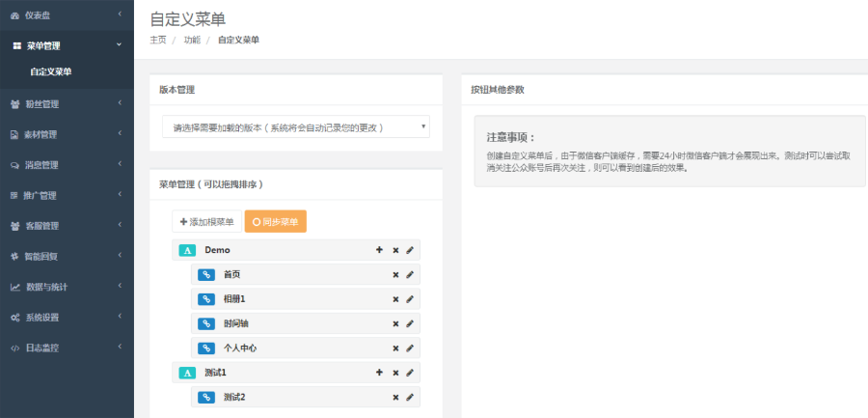Click the link type icon on 测试2 row
The height and width of the screenshot is (418, 868).
tap(206, 398)
